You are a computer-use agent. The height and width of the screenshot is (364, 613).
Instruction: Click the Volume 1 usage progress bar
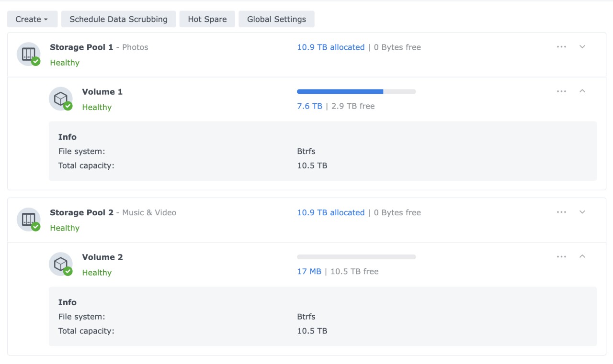pos(356,91)
